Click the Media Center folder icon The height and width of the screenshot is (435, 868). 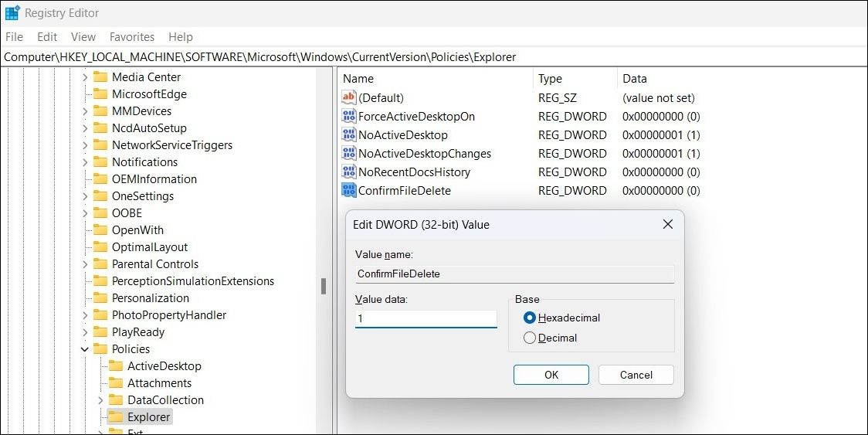(100, 77)
